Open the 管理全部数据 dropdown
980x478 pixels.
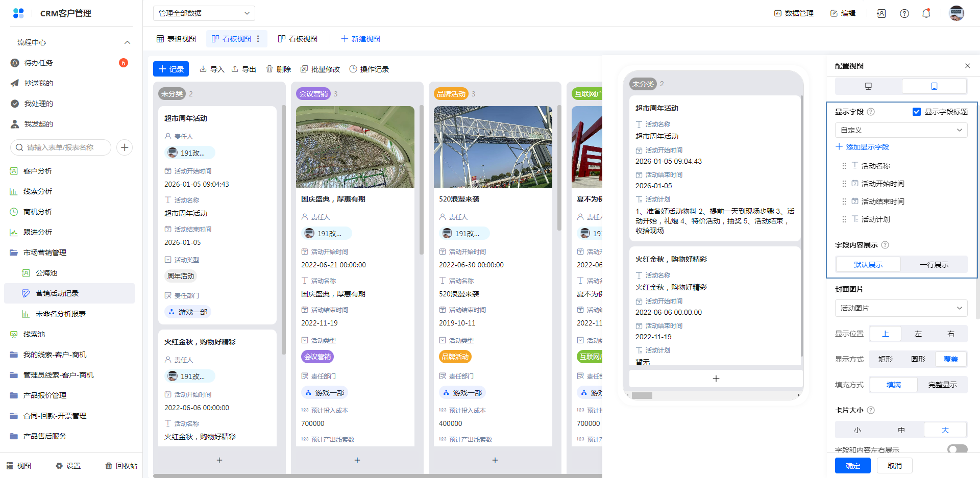204,13
